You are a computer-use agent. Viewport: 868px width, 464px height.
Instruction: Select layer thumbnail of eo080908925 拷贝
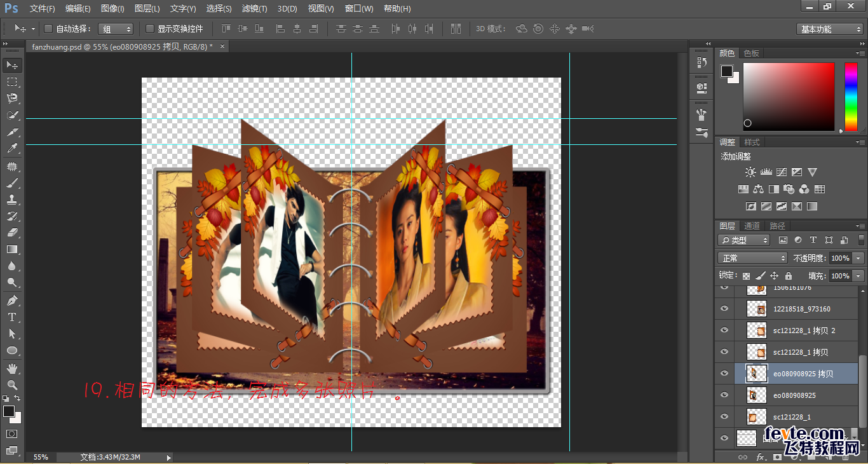(x=756, y=374)
